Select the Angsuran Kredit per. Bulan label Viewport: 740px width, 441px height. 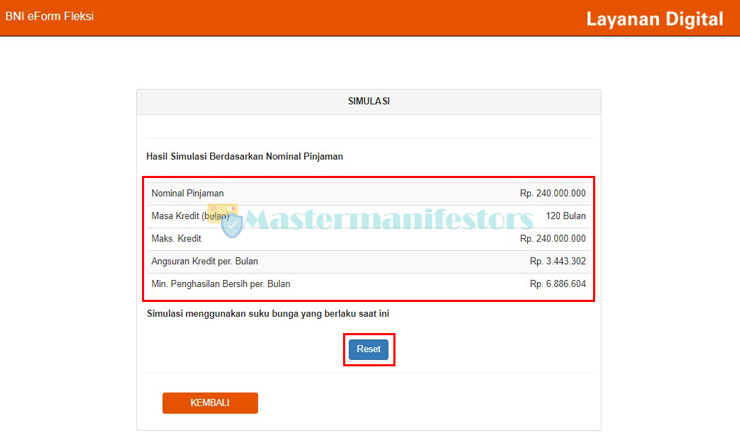click(204, 261)
